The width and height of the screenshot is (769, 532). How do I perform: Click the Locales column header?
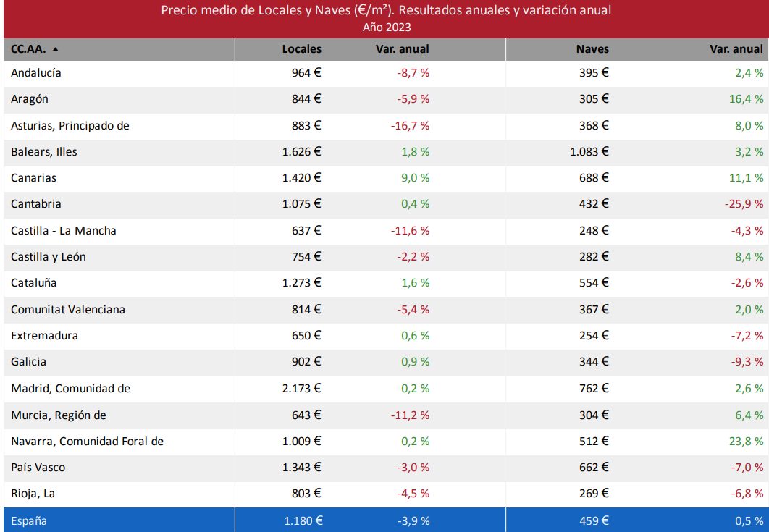[301, 49]
